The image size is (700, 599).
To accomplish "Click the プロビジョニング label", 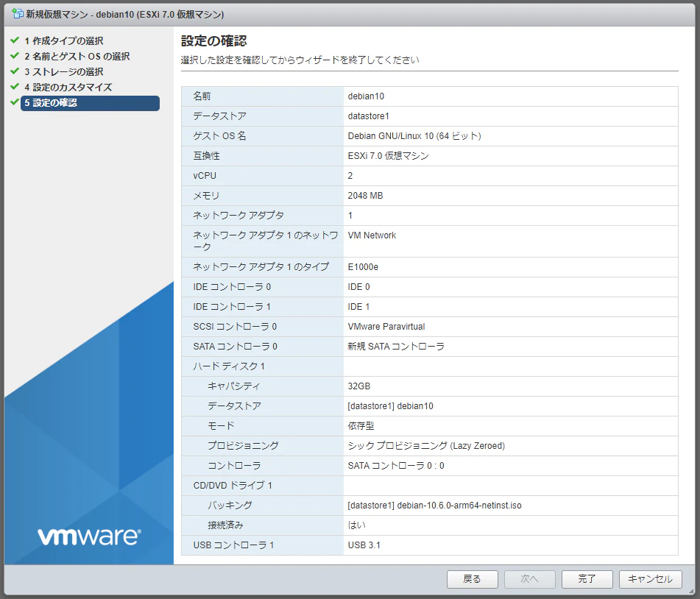I will (244, 446).
